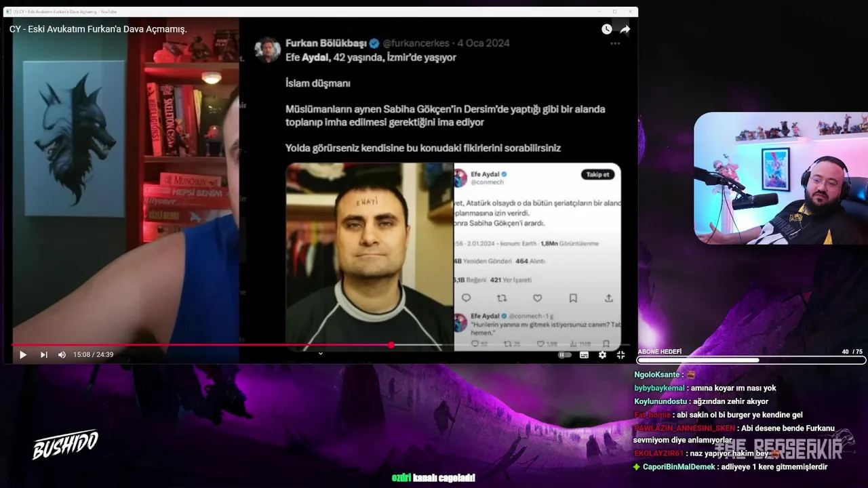868x488 pixels.
Task: Click chat username 'bybybaykemal'
Action: click(x=659, y=388)
